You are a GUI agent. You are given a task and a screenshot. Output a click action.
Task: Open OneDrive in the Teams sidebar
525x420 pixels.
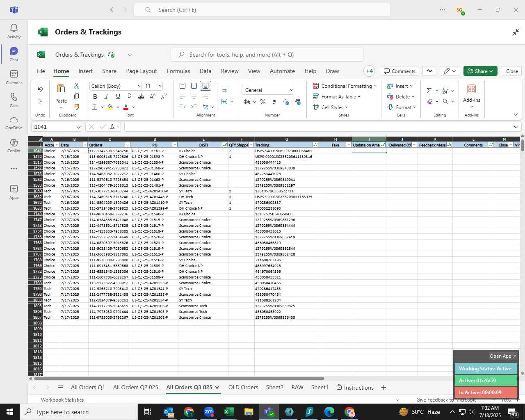14,123
